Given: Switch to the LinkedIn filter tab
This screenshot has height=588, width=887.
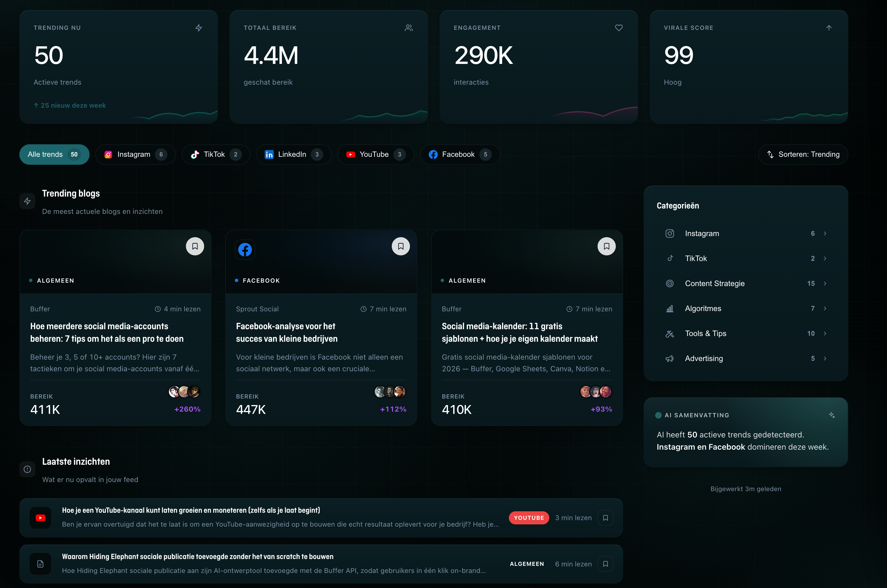Looking at the screenshot, I should (294, 155).
